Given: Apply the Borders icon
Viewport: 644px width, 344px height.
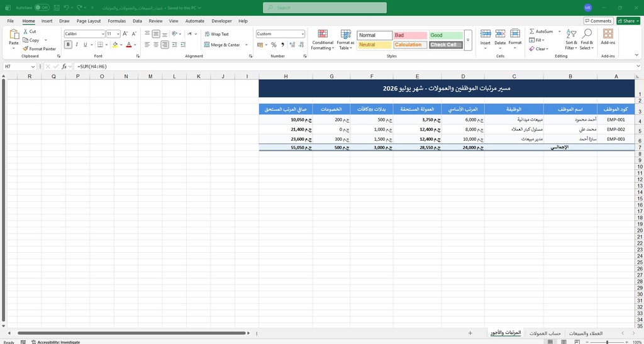Looking at the screenshot, I should pos(100,45).
